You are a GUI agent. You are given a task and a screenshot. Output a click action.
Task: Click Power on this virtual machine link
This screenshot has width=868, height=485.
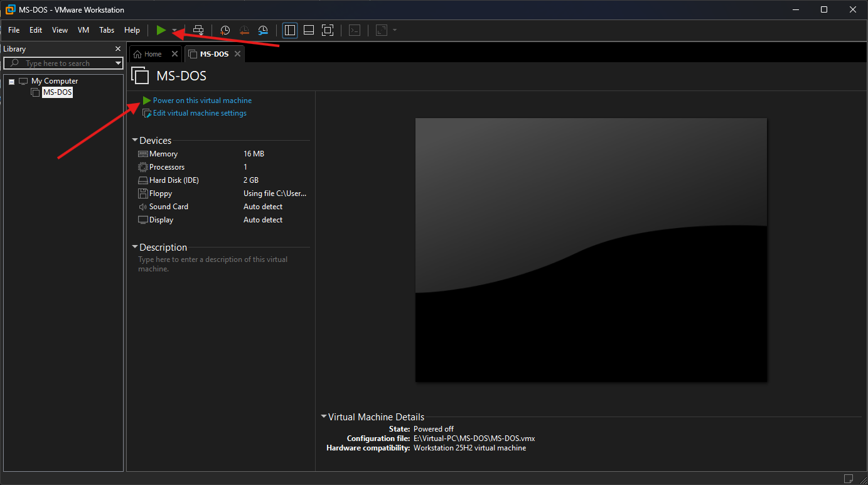coord(201,101)
